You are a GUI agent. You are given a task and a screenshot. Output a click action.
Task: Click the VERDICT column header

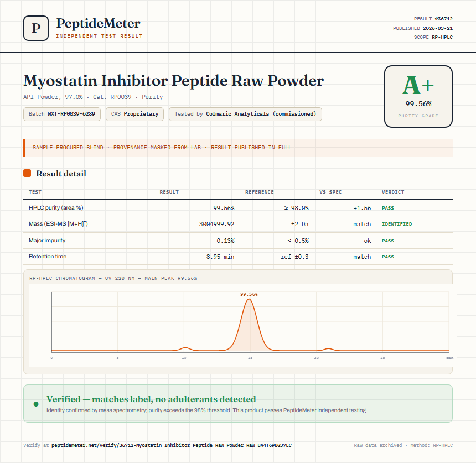pos(393,192)
